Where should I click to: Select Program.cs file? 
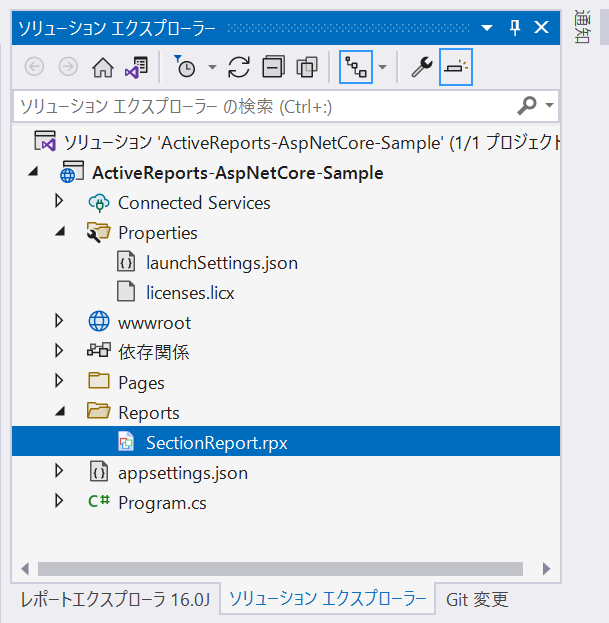(x=162, y=503)
